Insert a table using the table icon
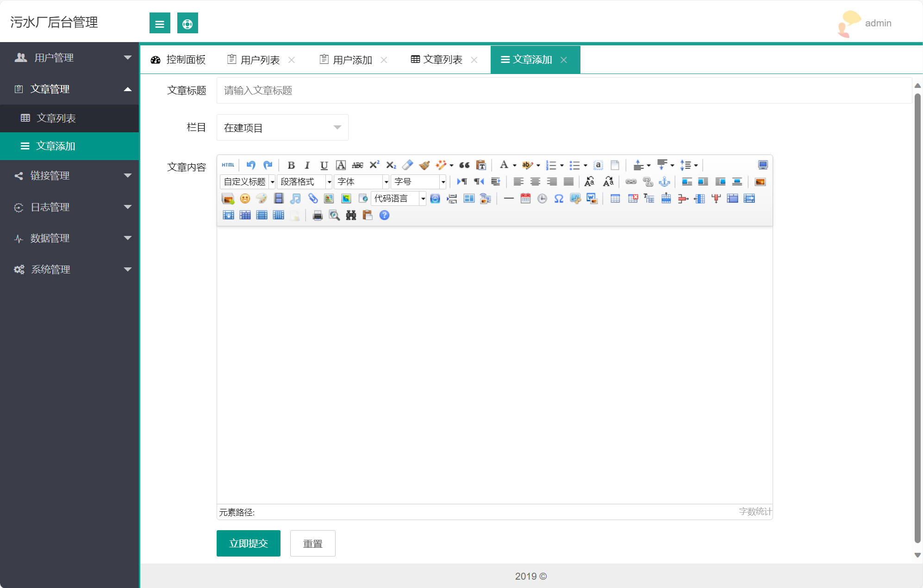 point(614,198)
